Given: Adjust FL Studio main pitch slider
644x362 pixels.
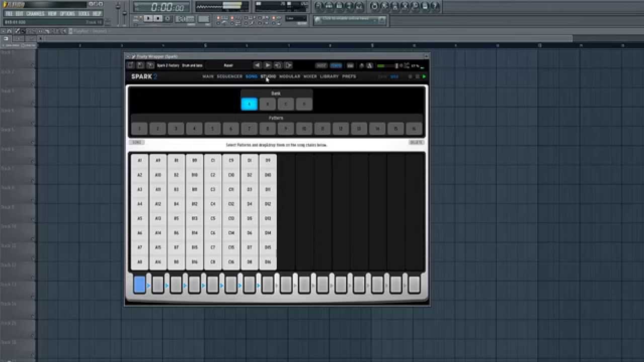Looking at the screenshot, I should click(x=125, y=13).
